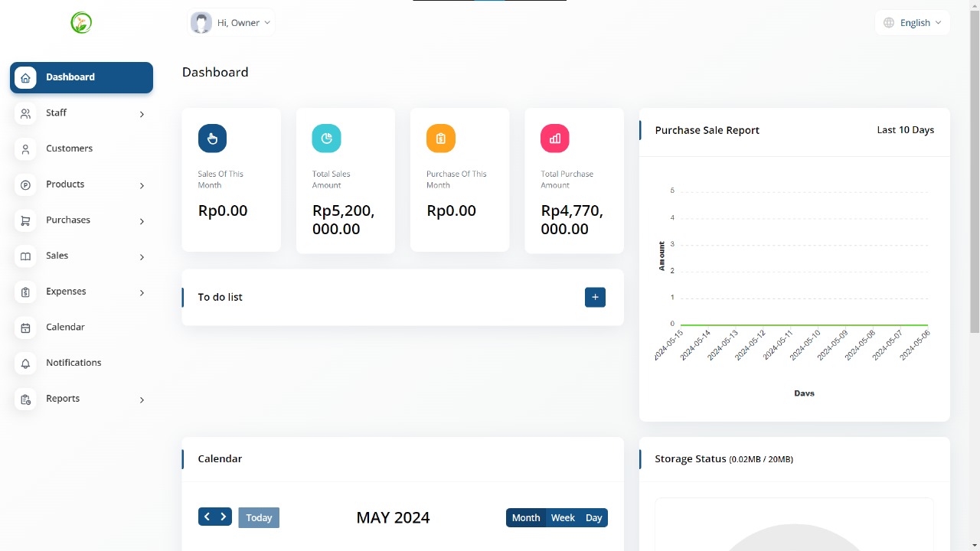The width and height of the screenshot is (980, 551).
Task: Switch calendar to Day view
Action: point(594,518)
